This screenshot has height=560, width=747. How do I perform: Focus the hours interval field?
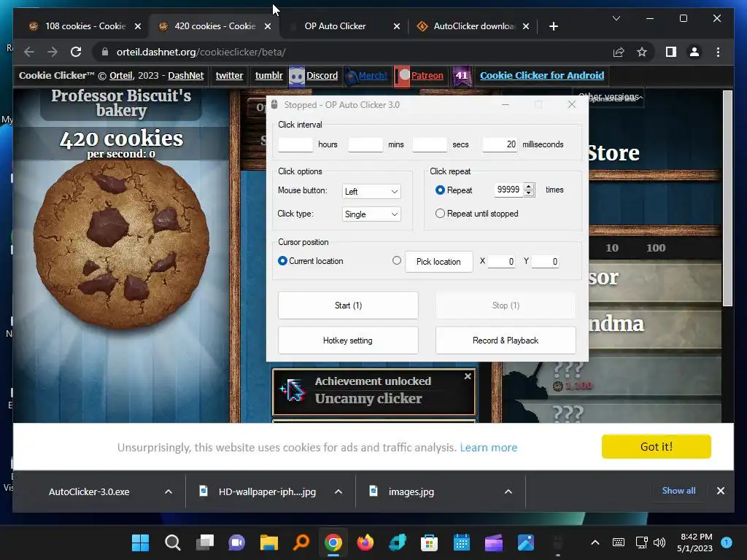(295, 144)
